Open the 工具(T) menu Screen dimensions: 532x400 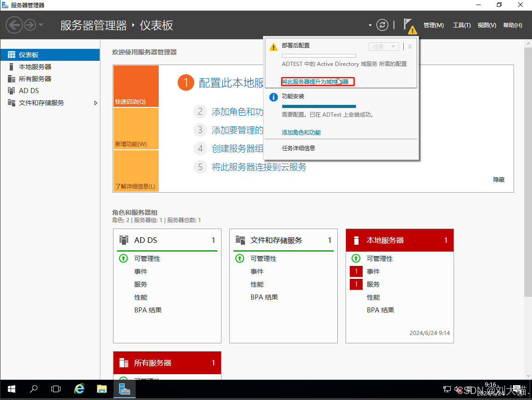[x=462, y=25]
